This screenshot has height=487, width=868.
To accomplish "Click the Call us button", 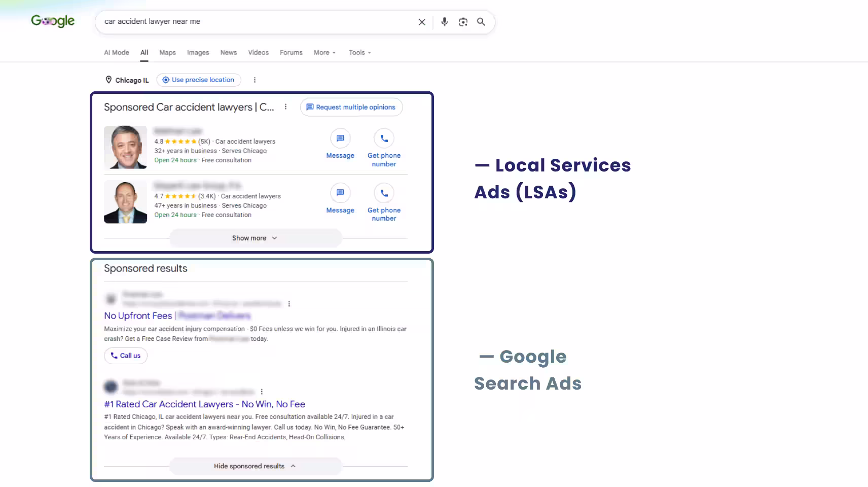I will coord(126,356).
